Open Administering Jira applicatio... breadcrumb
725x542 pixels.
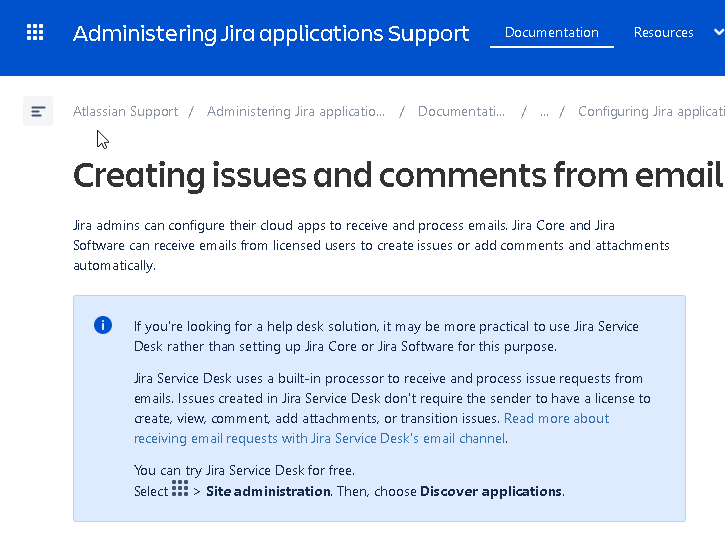pyautogui.click(x=296, y=111)
